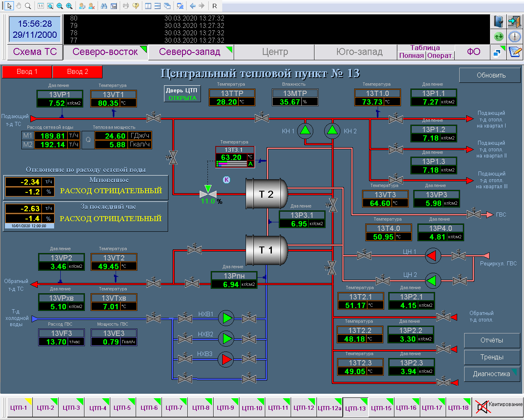Activate the hand pan tool
This screenshot has height=420, width=524.
click(18, 6)
